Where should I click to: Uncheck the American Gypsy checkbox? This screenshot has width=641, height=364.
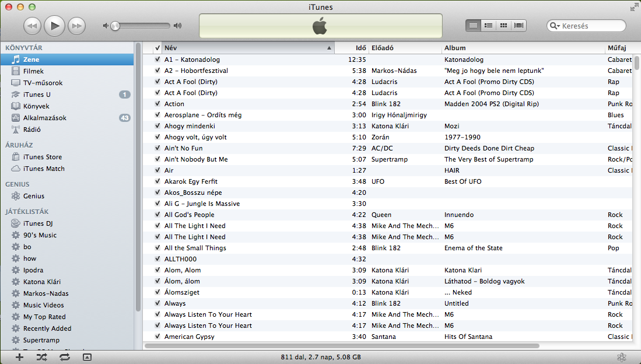[x=157, y=336]
